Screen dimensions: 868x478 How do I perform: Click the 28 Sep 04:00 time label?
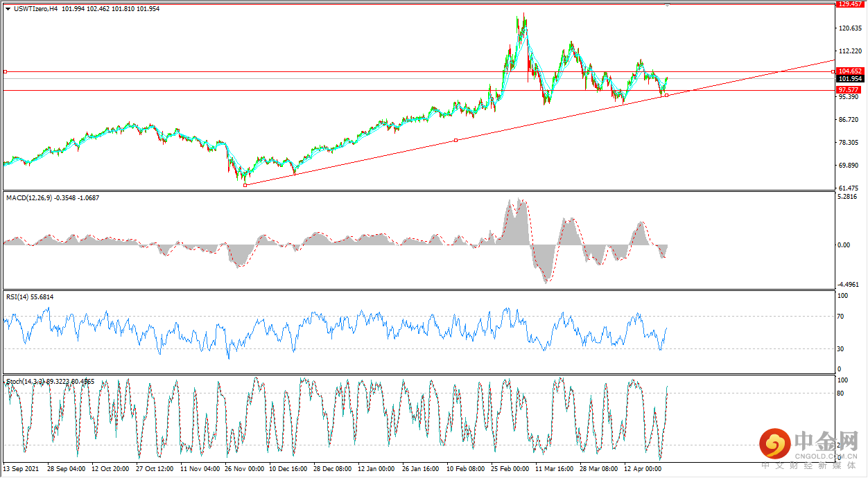click(x=67, y=468)
